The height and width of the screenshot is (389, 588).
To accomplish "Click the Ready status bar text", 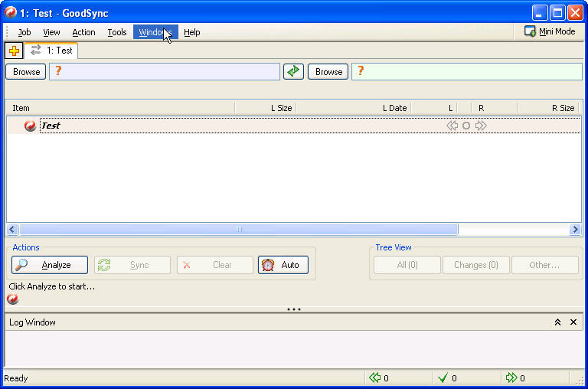I will coord(16,378).
